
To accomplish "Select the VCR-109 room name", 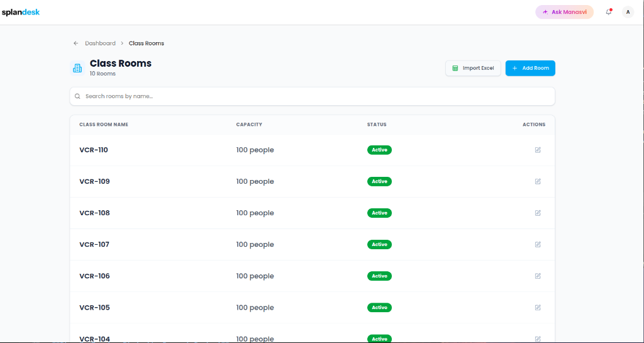I will pos(94,181).
